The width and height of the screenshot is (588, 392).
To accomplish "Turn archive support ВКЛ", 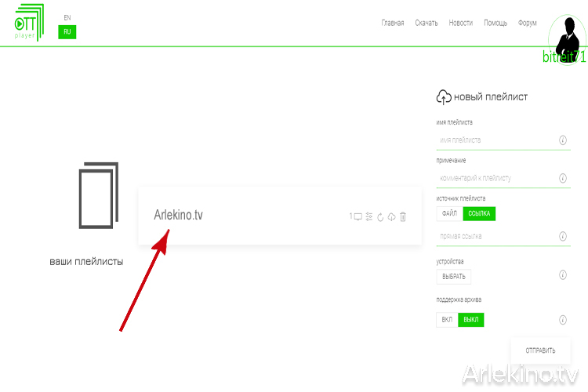I will point(447,320).
